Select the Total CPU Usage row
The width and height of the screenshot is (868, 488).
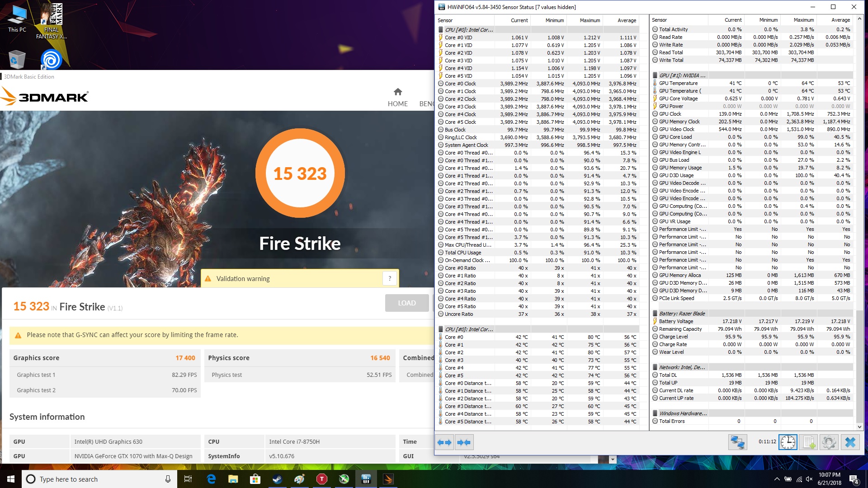(x=538, y=253)
